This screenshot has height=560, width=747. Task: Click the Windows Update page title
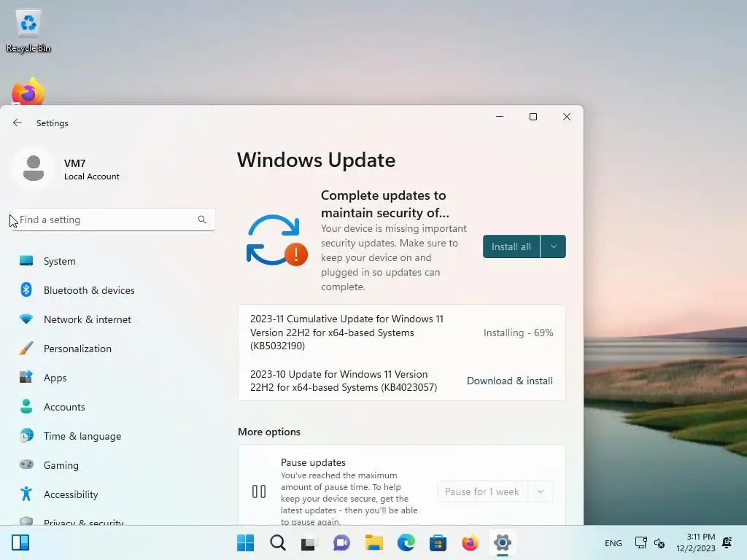pos(317,160)
